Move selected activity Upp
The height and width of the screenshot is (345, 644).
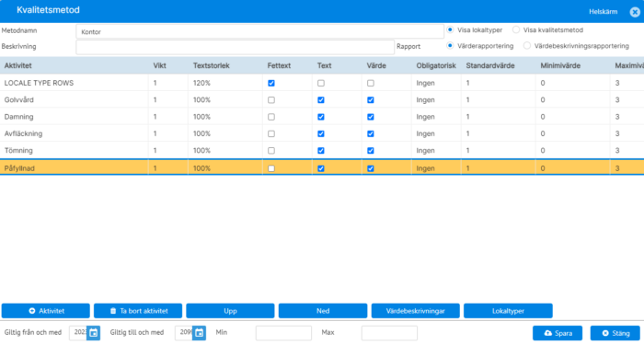(230, 311)
